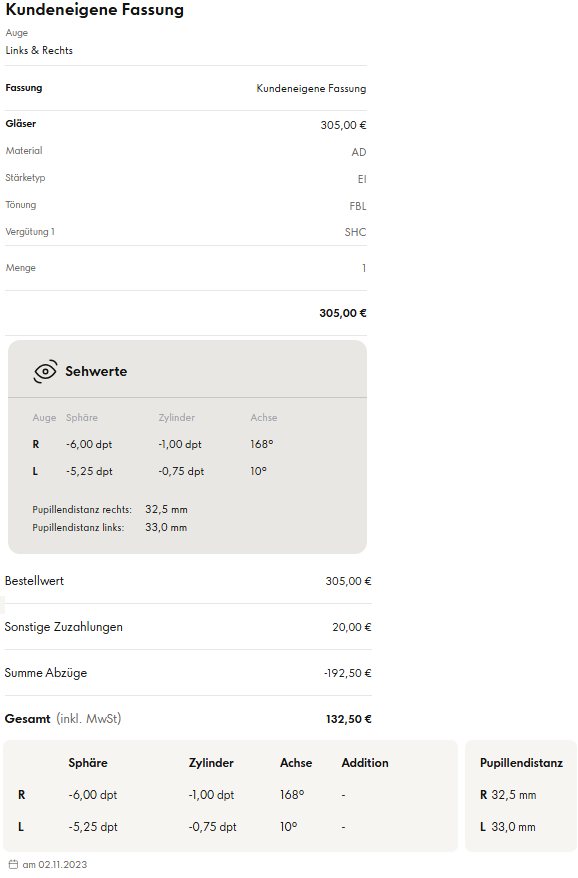The width and height of the screenshot is (578, 878).
Task: Select the Gläser price 305,00 €
Action: (x=343, y=125)
